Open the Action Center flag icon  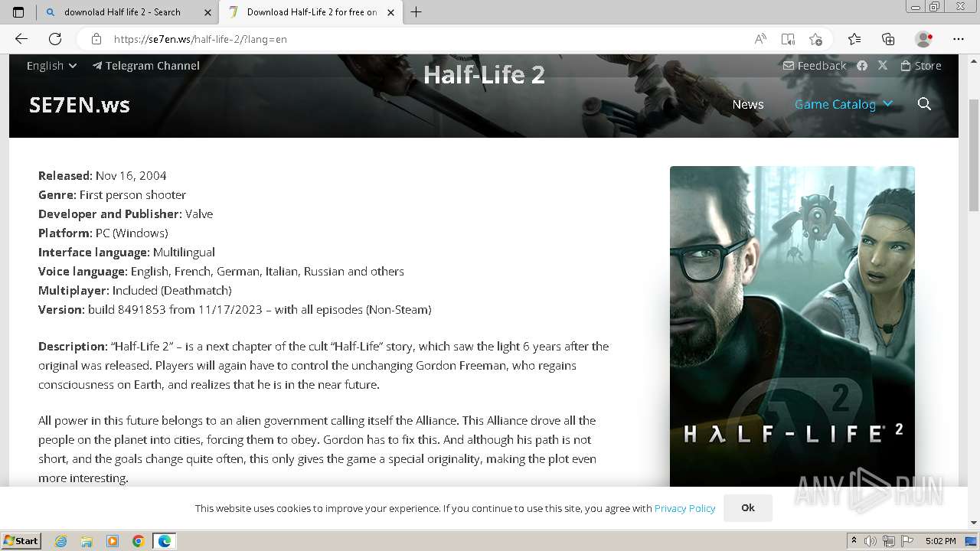coord(907,541)
